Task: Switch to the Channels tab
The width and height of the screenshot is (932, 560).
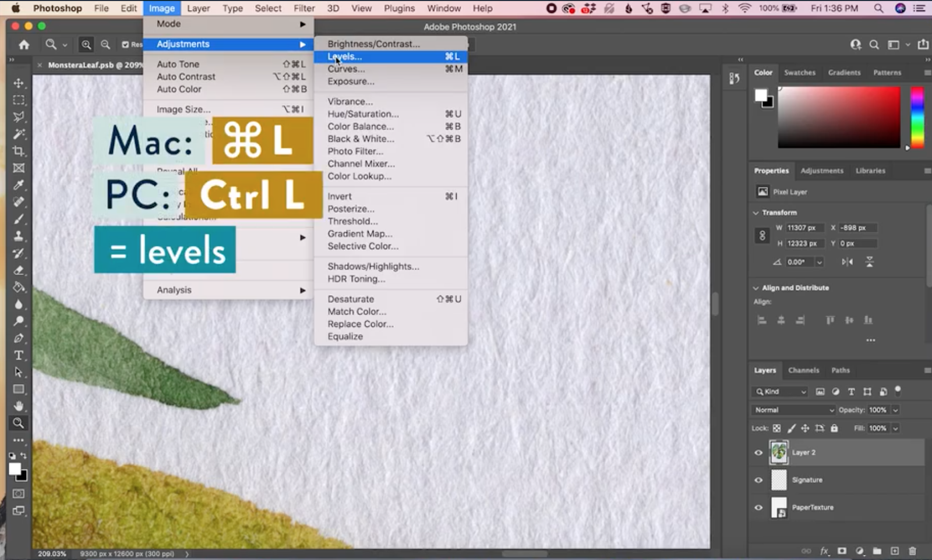Action: (804, 370)
